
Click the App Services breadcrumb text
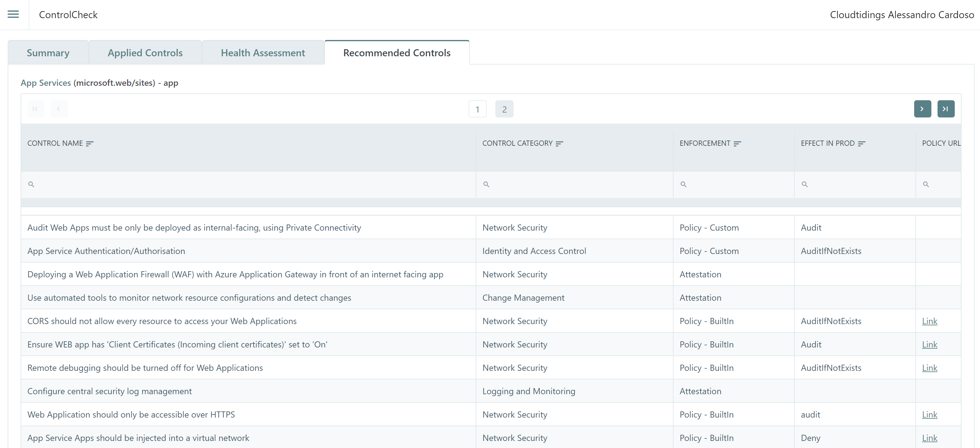[x=46, y=83]
